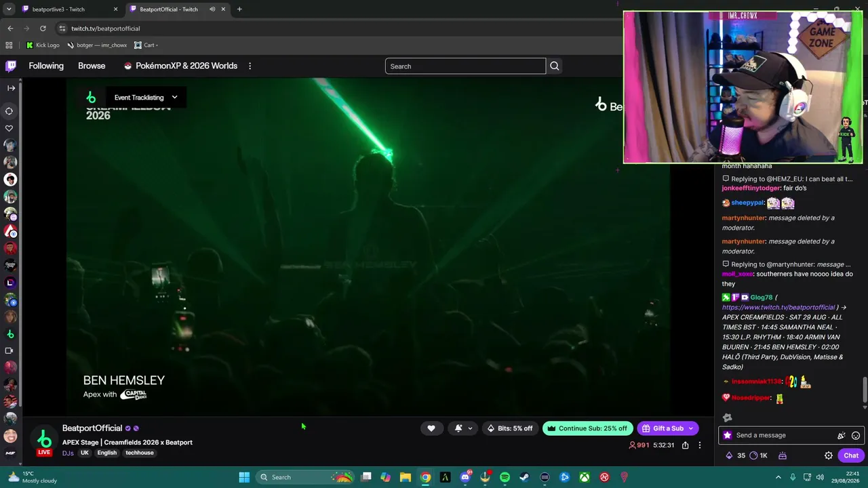868x488 pixels.
Task: Follow channel with heart button
Action: [431, 428]
